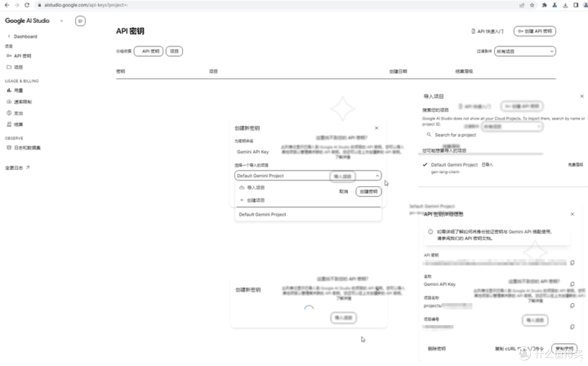Click the 创建密钥 button
Image resolution: width=588 pixels, height=366 pixels.
369,192
